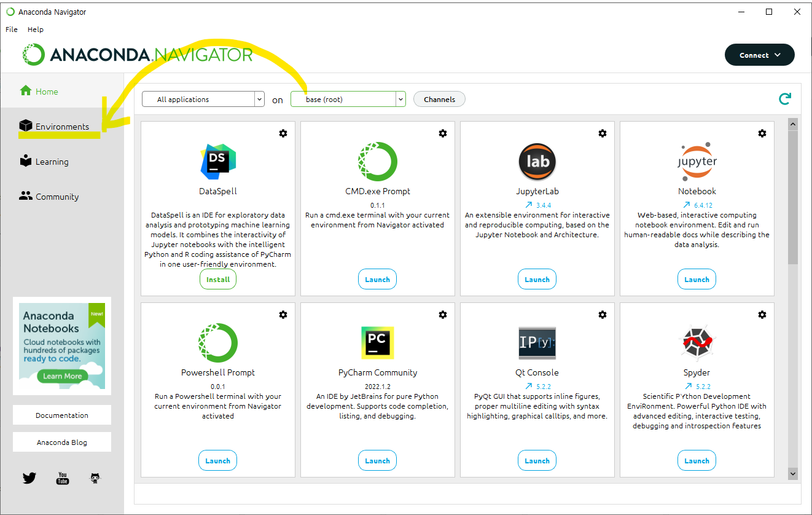The width and height of the screenshot is (812, 515).
Task: Launch Qt Console
Action: [537, 460]
